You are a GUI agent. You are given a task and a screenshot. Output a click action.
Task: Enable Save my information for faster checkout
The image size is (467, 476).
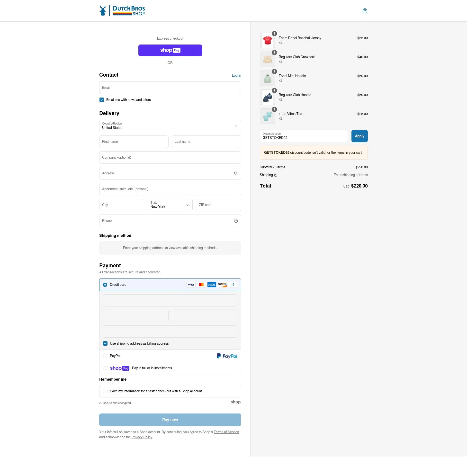(x=106, y=391)
